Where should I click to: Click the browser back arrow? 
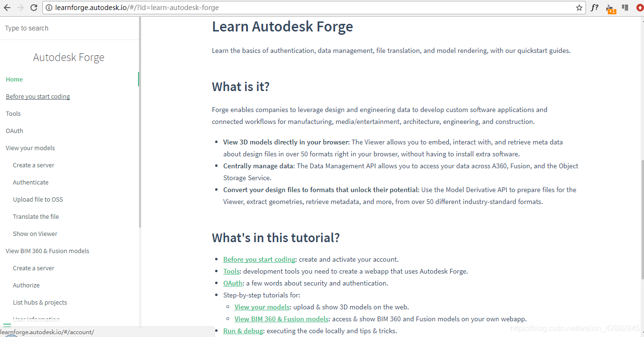(7, 8)
